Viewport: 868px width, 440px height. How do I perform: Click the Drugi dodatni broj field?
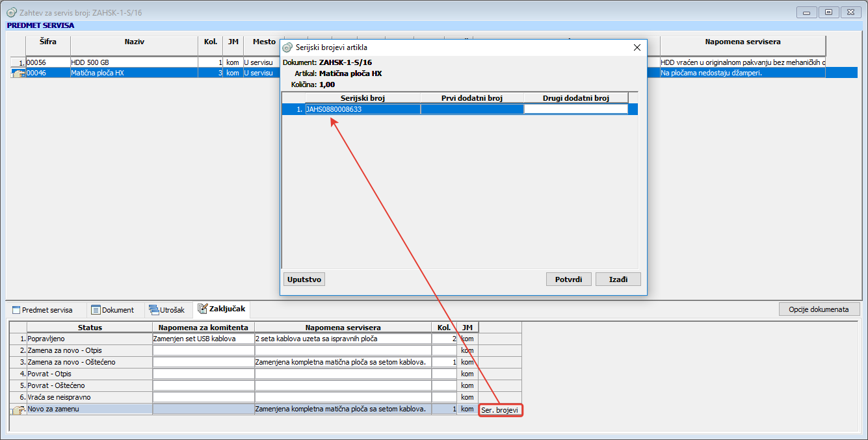point(576,109)
